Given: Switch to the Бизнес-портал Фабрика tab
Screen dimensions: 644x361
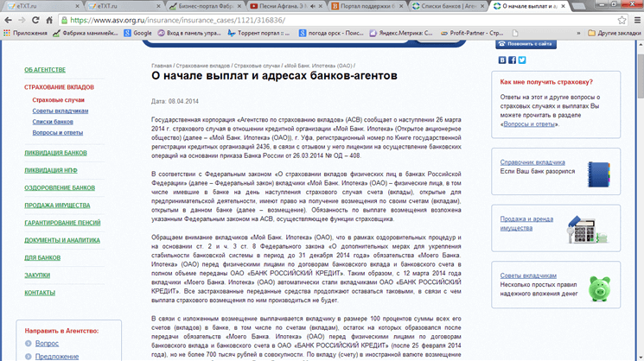Looking at the screenshot, I should [x=206, y=6].
